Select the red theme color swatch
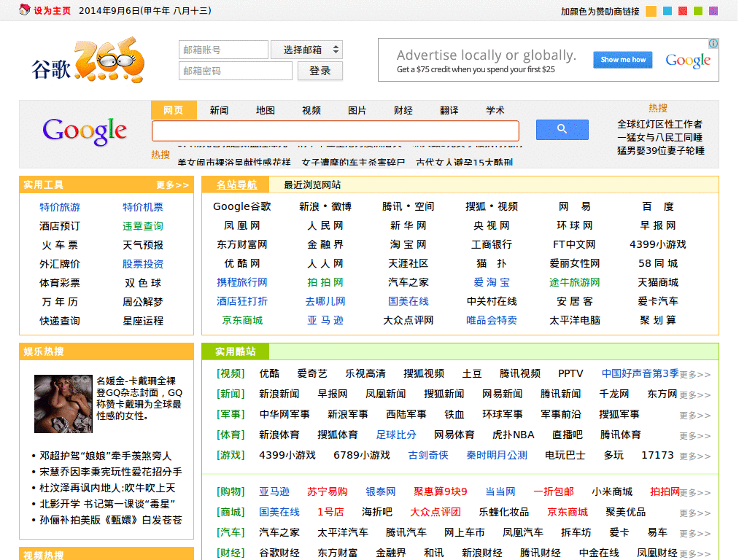Image resolution: width=747 pixels, height=560 pixels. (683, 11)
